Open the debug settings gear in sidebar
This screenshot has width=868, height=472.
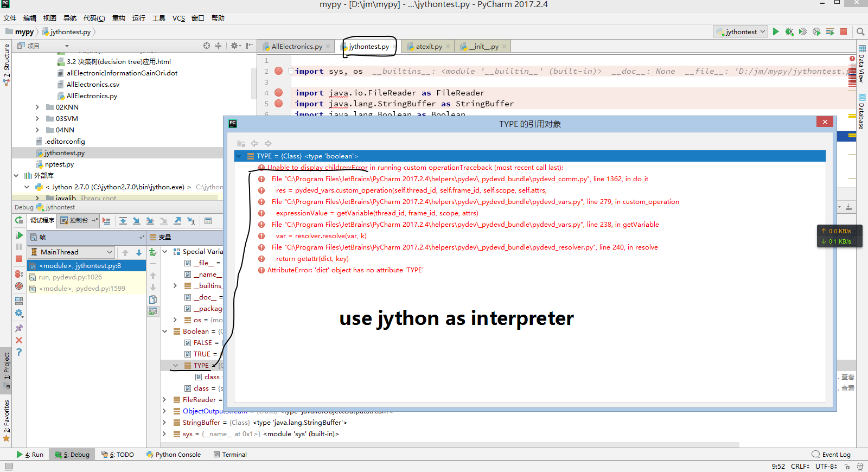[19, 313]
